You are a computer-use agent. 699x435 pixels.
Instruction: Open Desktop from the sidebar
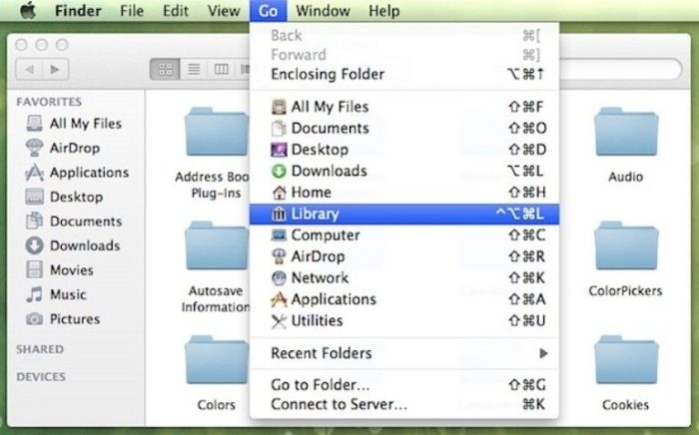65,197
